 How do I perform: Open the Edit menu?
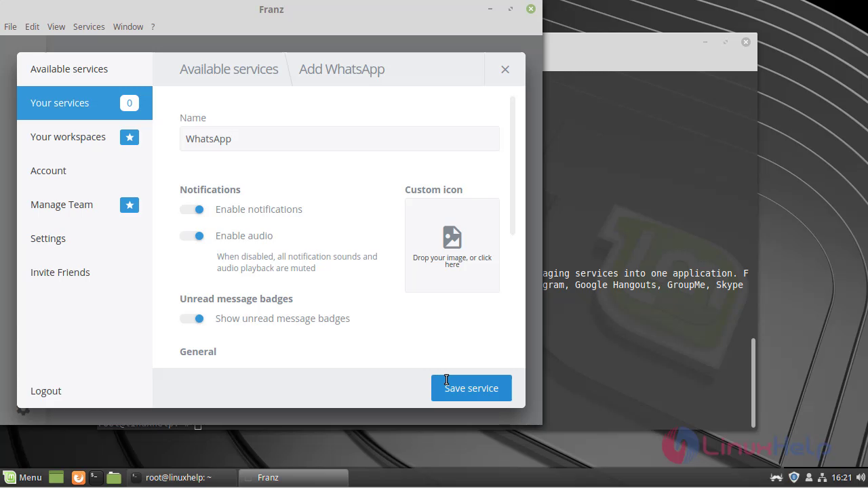coord(32,26)
